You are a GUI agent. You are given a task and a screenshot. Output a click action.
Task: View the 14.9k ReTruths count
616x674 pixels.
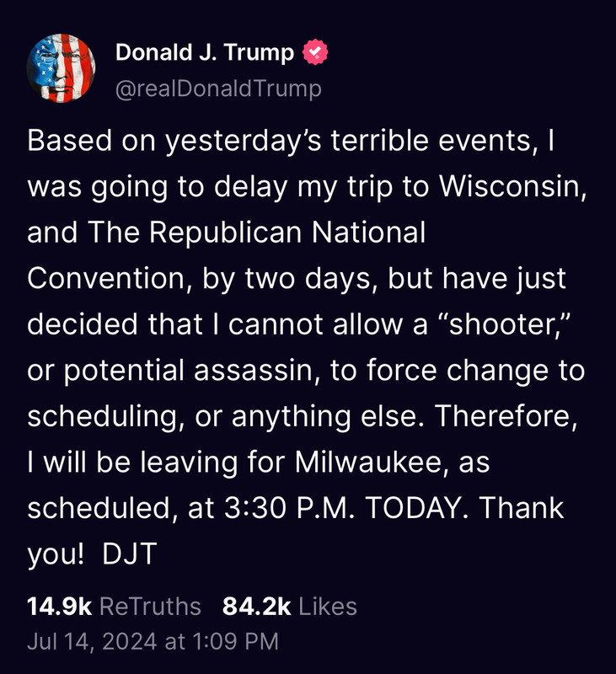tap(59, 607)
